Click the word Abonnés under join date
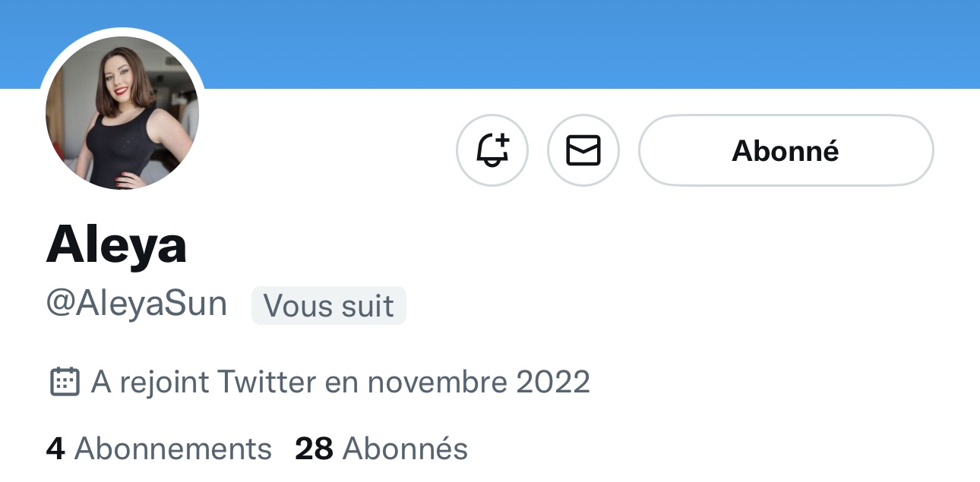The image size is (980, 482). point(405,449)
